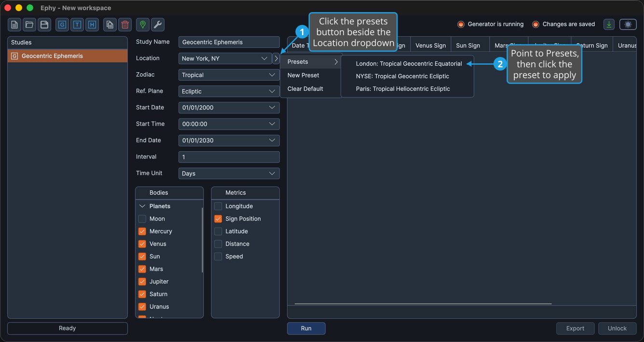The width and height of the screenshot is (644, 342).
Task: Click the Changes are saved status indicator
Action: coord(563,24)
